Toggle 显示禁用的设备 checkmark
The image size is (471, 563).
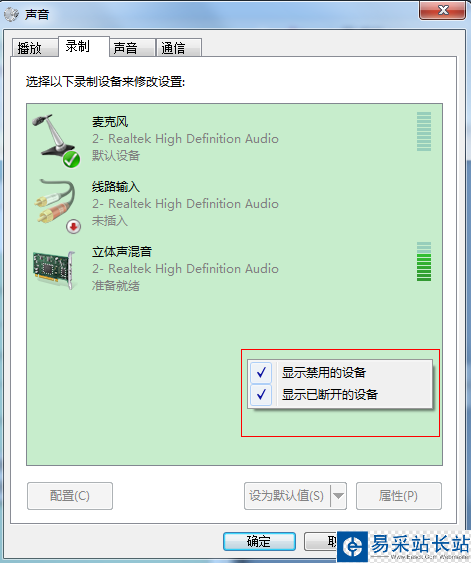(x=261, y=373)
